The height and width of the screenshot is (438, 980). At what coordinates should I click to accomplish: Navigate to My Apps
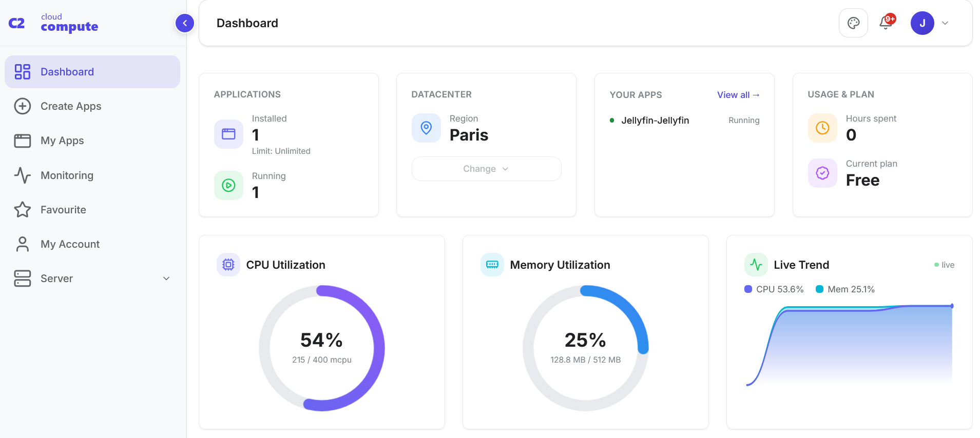(x=92, y=141)
